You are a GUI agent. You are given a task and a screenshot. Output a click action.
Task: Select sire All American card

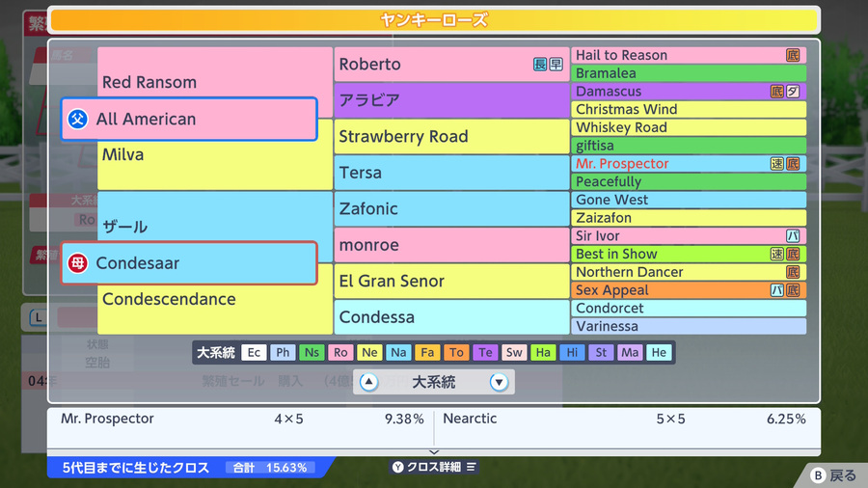[189, 119]
